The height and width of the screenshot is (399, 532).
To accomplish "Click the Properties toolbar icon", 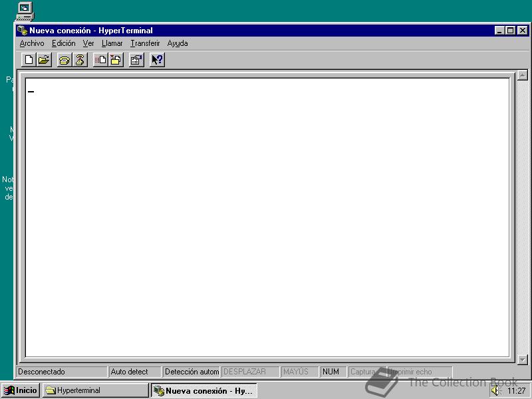I will (x=136, y=60).
